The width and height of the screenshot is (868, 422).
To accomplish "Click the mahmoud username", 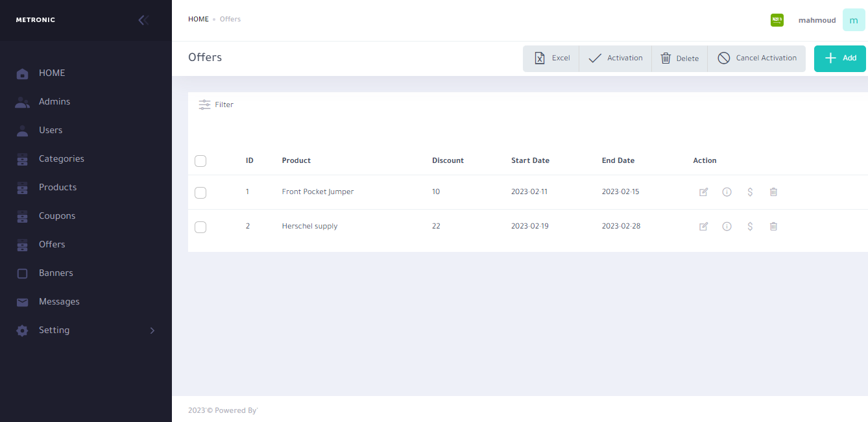I will coord(817,20).
